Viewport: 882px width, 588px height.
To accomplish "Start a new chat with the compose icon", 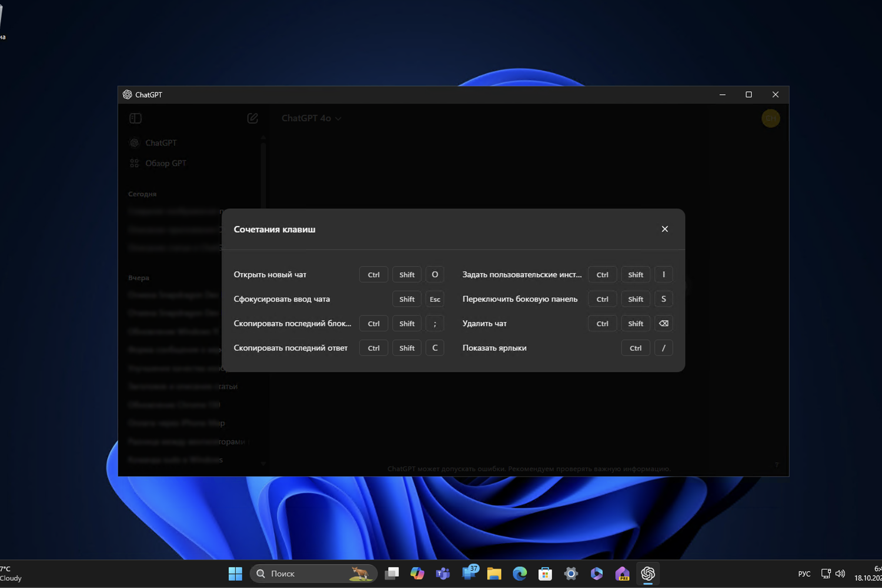I will coord(252,118).
